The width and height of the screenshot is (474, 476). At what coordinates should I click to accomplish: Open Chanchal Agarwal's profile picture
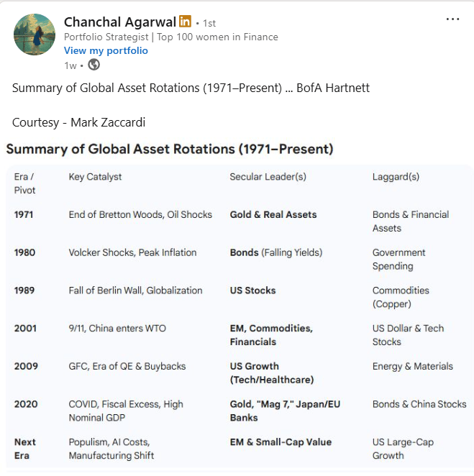35,35
